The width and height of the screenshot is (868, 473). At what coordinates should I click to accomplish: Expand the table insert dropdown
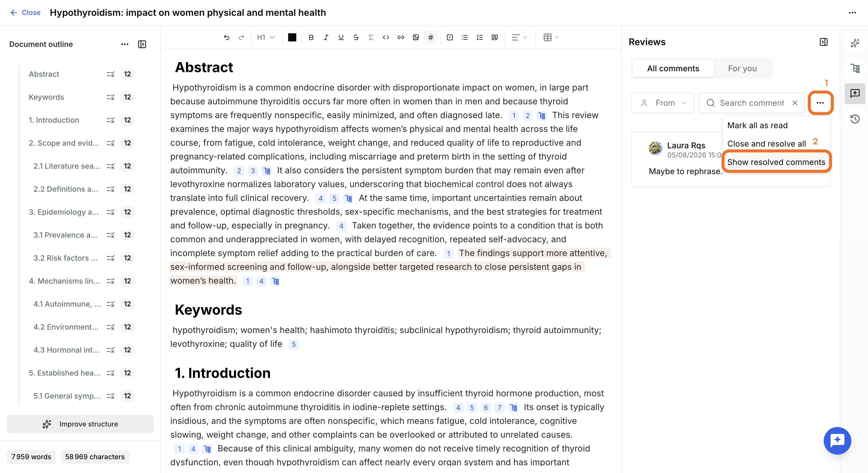tap(551, 37)
